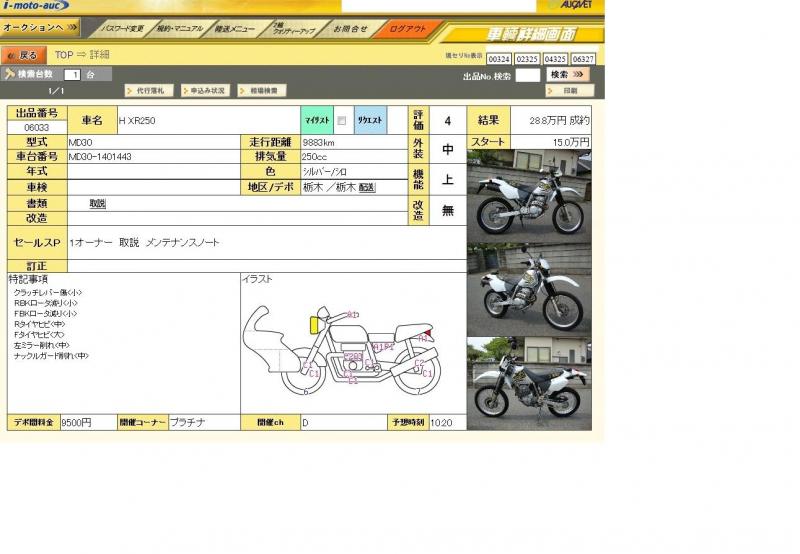Open the パスワード変更 tab

click(x=122, y=29)
